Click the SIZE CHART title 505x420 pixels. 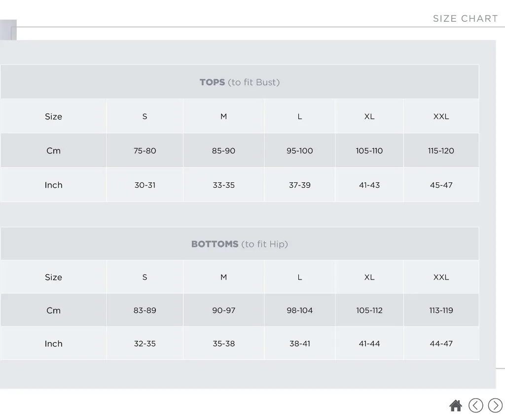(x=466, y=18)
